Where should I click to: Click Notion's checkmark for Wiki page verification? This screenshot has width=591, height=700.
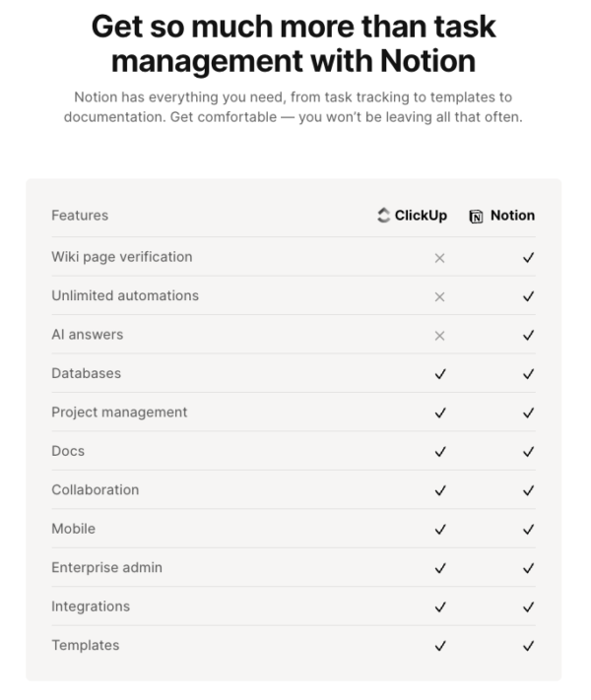529,258
